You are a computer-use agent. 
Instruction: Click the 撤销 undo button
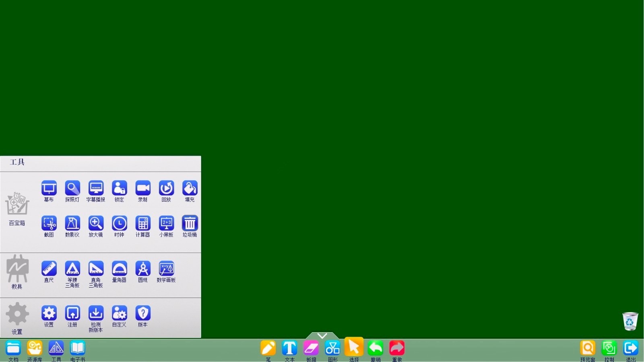[376, 348]
